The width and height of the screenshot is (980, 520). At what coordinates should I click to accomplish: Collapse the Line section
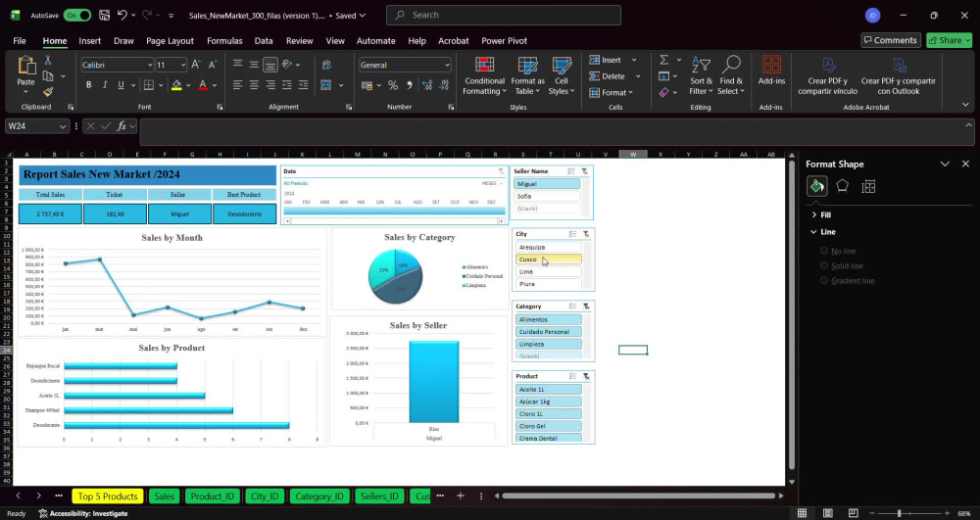pyautogui.click(x=813, y=231)
